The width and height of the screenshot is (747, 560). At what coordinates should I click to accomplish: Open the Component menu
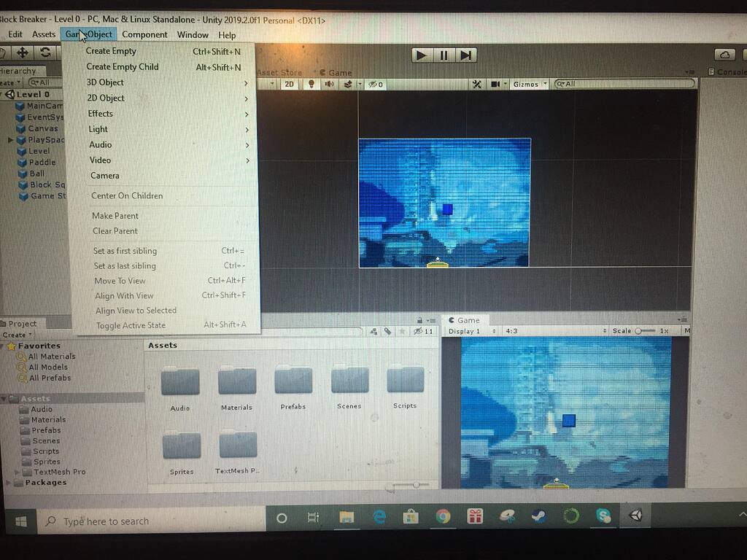coord(145,34)
